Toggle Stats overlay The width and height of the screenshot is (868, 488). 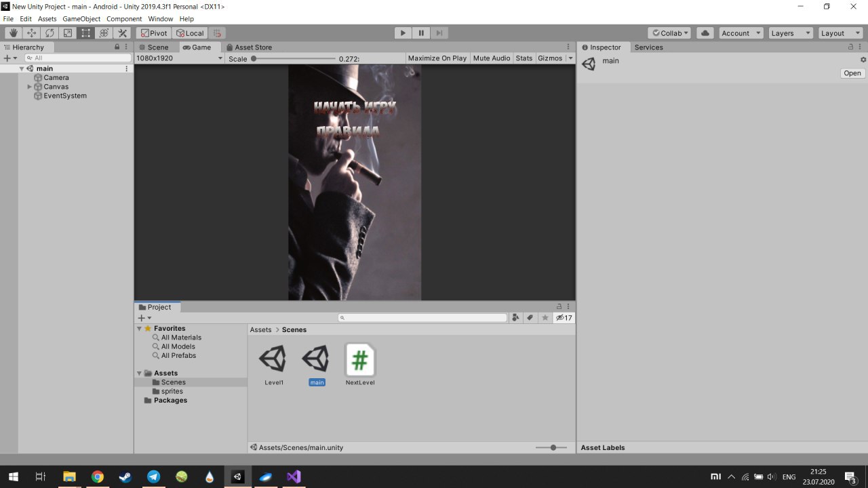pos(524,58)
